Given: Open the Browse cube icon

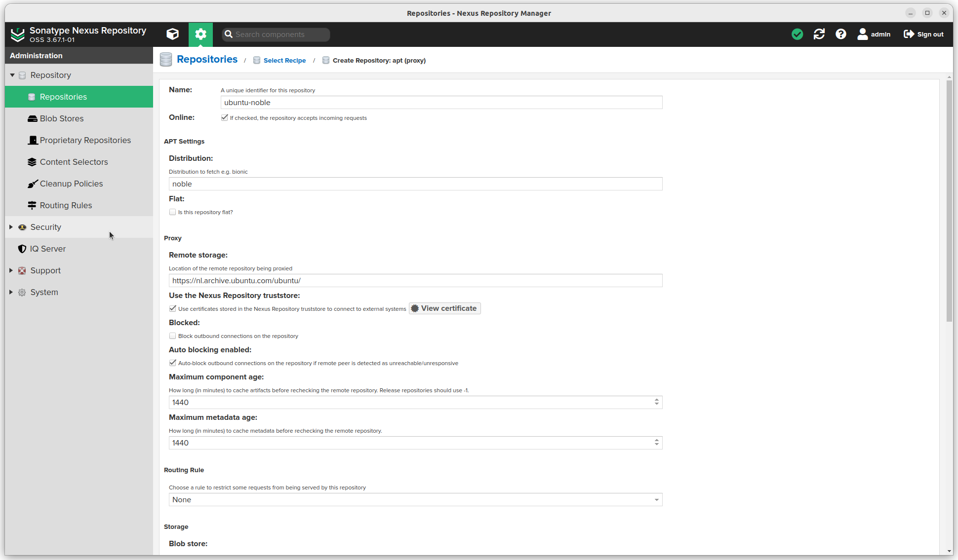Looking at the screenshot, I should [x=172, y=34].
